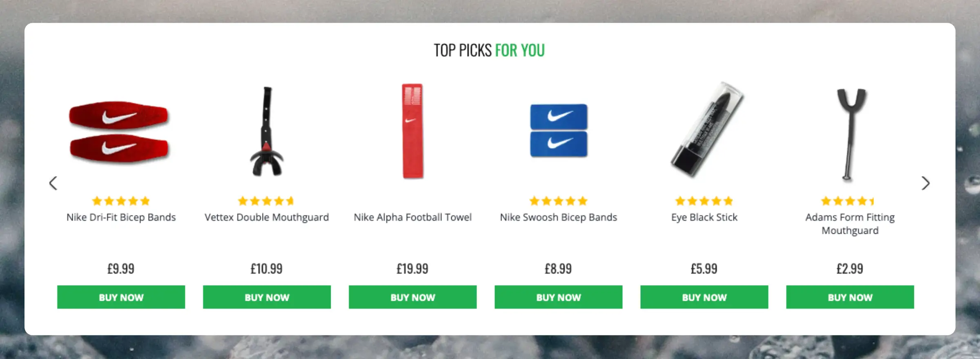The height and width of the screenshot is (359, 980).
Task: Click the next carousel arrow
Action: tap(925, 183)
